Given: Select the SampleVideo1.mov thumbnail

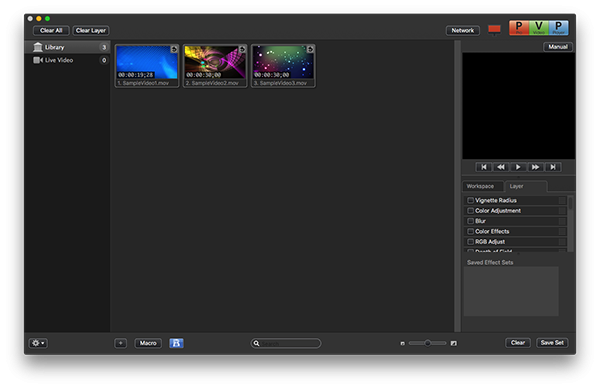Looking at the screenshot, I should (147, 66).
